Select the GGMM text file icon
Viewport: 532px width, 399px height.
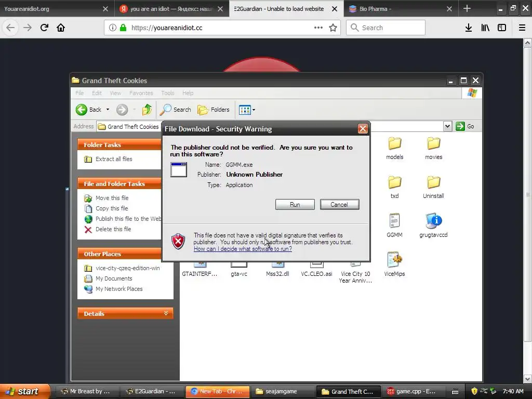(395, 221)
